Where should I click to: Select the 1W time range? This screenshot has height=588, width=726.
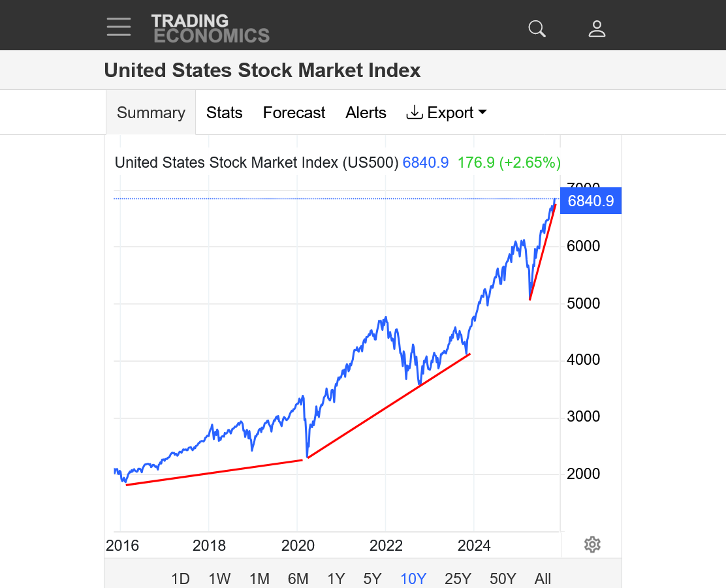coord(219,578)
